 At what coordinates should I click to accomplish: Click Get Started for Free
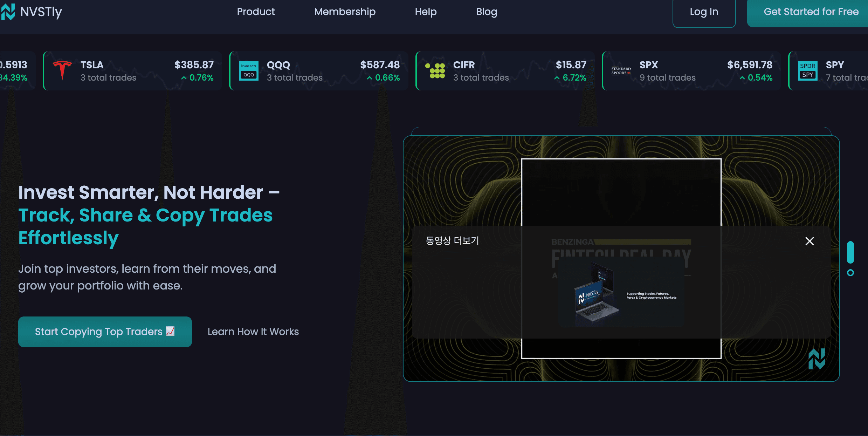[x=811, y=12]
